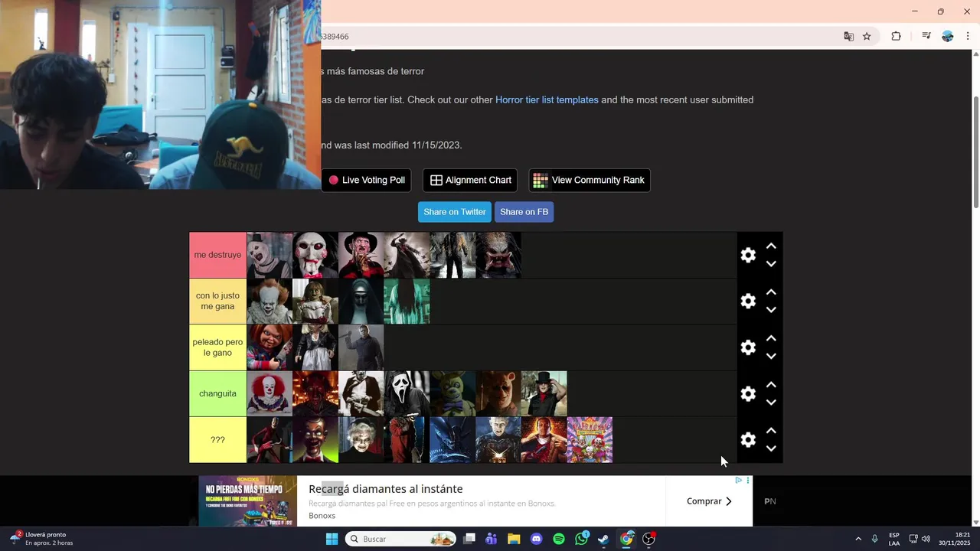Select Xenomorph alien image in ??? tier
Viewport: 980px width, 551px height.
point(452,440)
